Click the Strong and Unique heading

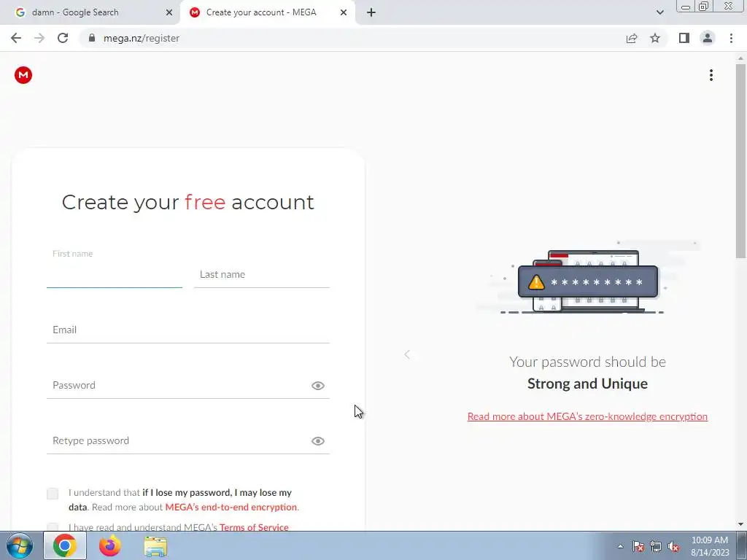coord(587,384)
